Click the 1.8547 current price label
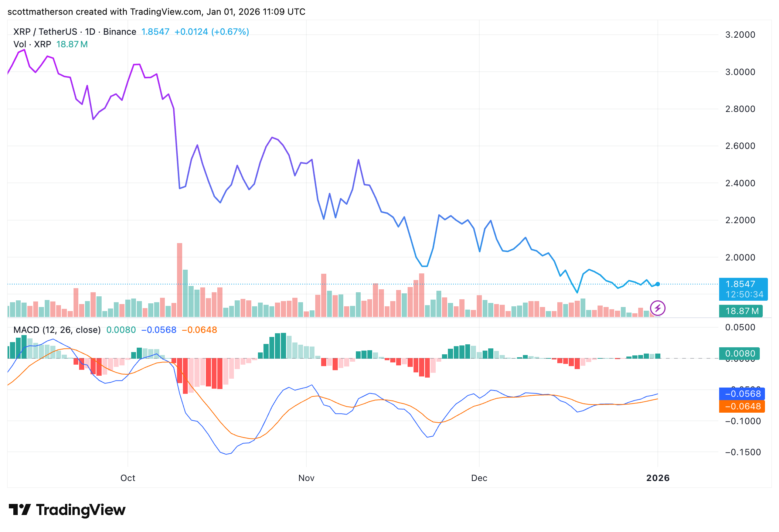779x532 pixels. pos(740,284)
